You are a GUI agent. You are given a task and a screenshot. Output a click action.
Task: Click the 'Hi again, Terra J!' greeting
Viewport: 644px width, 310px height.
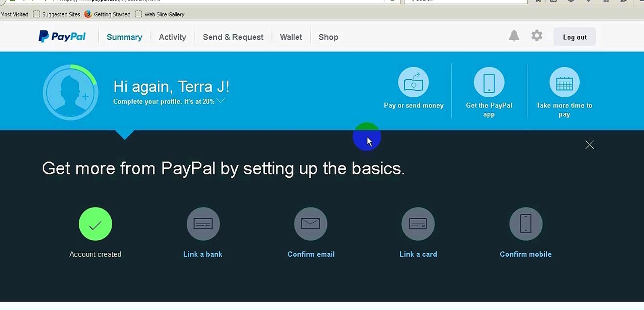pyautogui.click(x=171, y=87)
